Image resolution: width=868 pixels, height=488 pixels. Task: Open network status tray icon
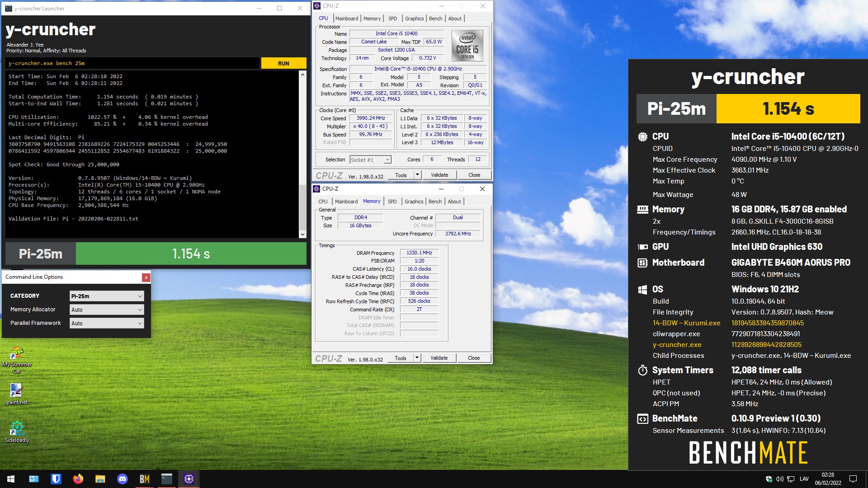pyautogui.click(x=791, y=479)
